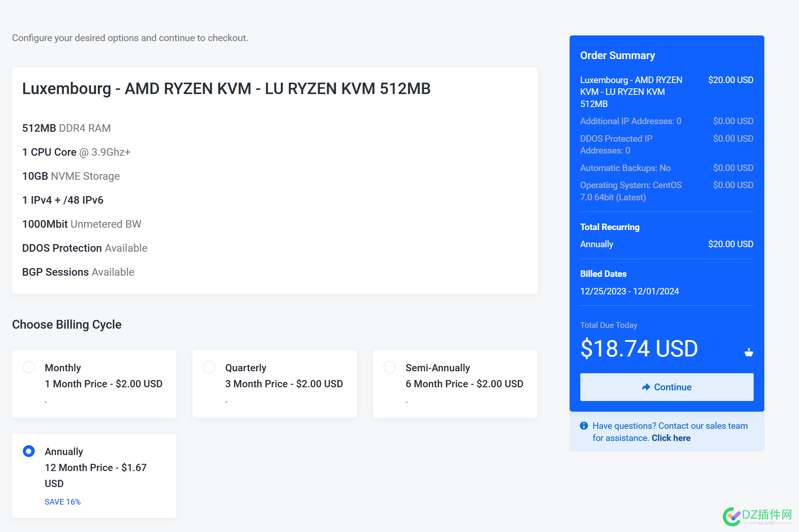Click the 'Configure your desired options' intro text
This screenshot has width=799, height=532.
130,38
